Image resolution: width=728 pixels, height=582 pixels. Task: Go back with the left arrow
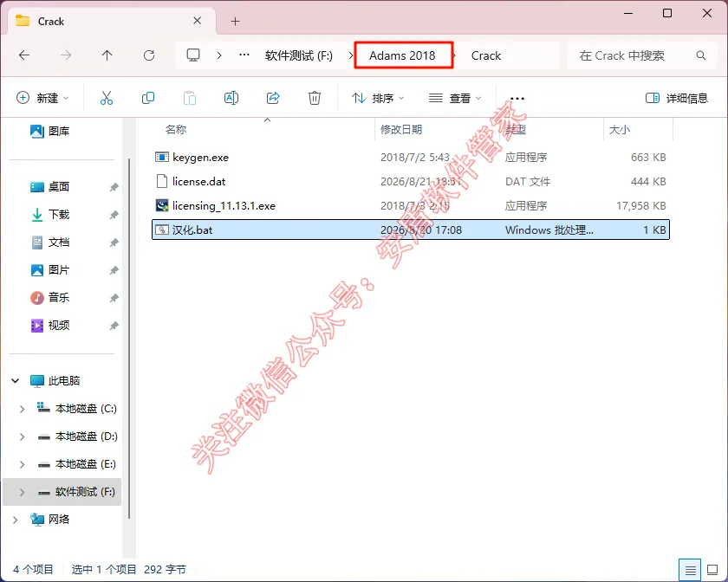[x=24, y=55]
